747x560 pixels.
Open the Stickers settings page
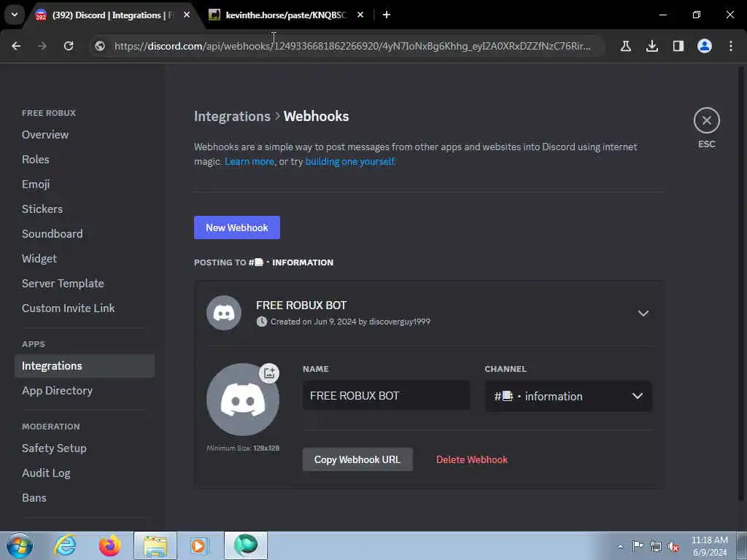point(42,209)
